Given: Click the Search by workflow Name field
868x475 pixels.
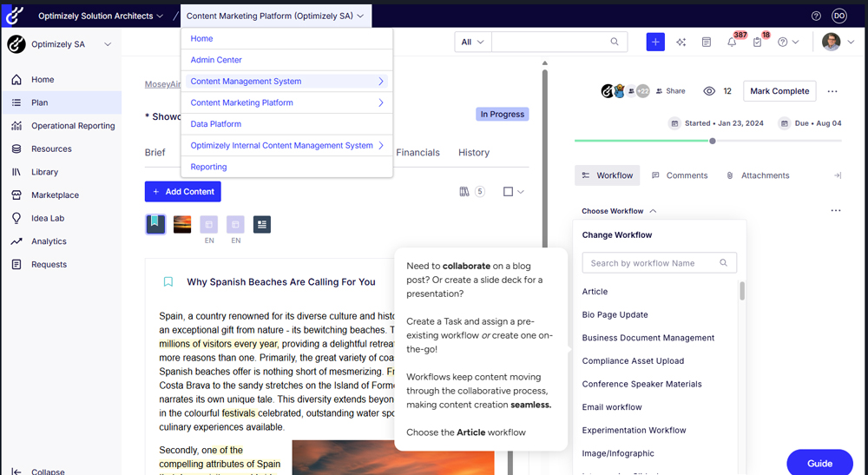Looking at the screenshot, I should click(x=660, y=263).
